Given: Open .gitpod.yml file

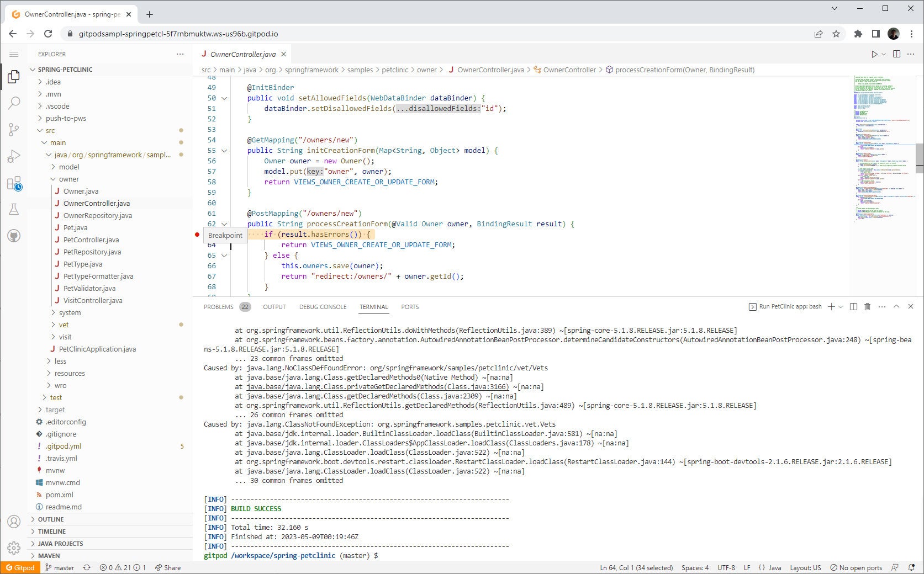Looking at the screenshot, I should 64,446.
